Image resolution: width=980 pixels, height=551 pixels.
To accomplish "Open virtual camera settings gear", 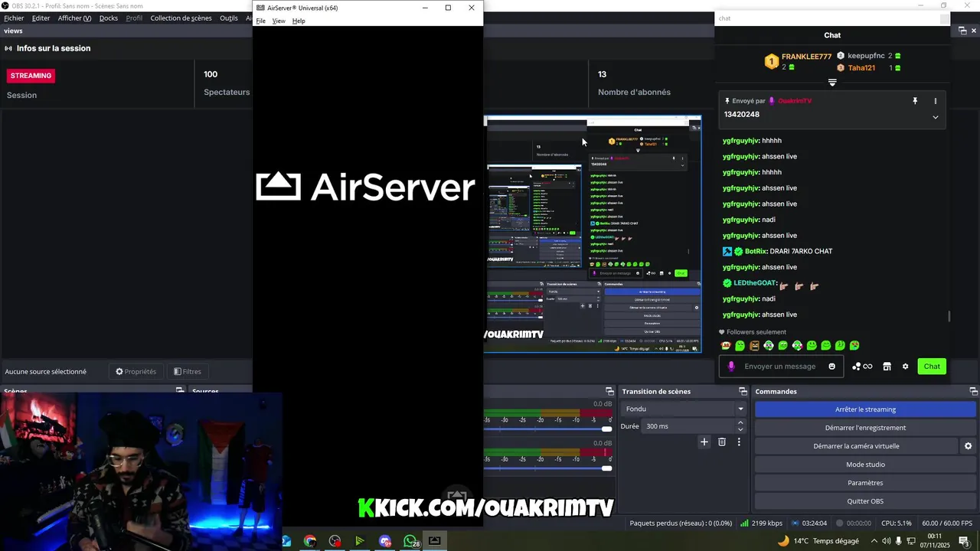I will tap(968, 446).
